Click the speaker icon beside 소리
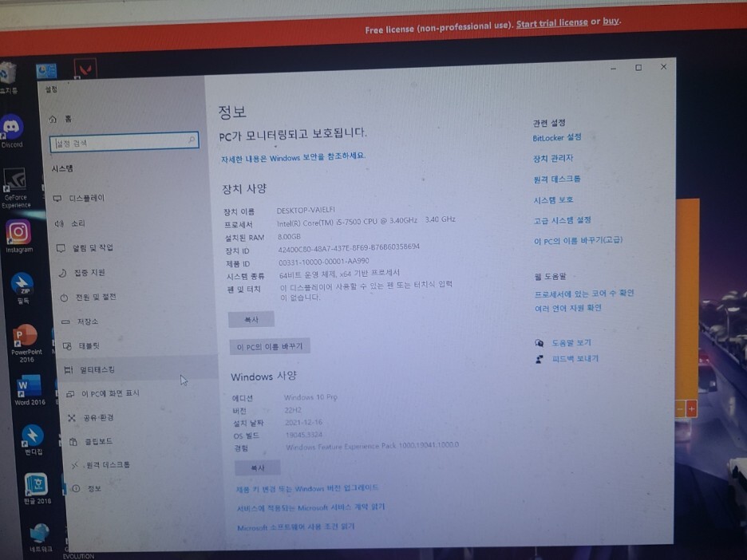The width and height of the screenshot is (747, 560). pos(59,223)
